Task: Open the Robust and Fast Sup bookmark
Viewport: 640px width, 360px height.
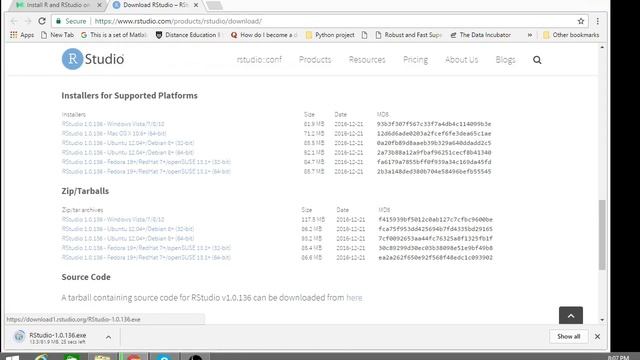Action: click(409, 35)
